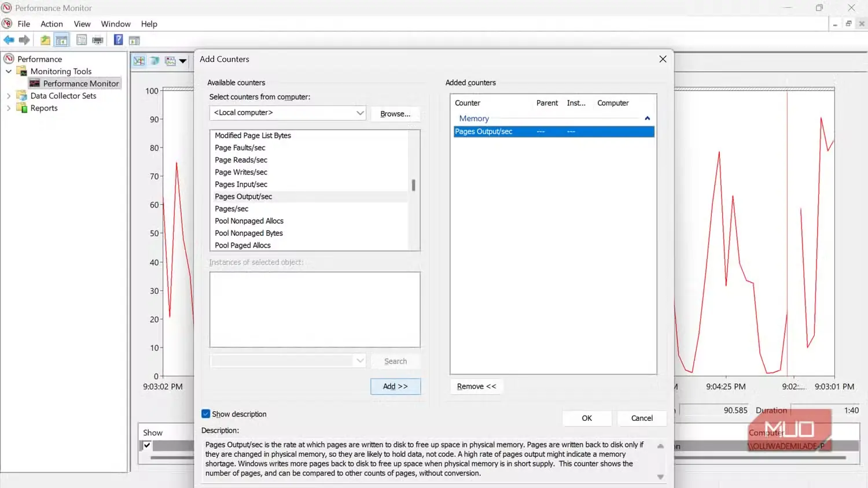868x488 pixels.
Task: Click the Remove << button
Action: 476,386
